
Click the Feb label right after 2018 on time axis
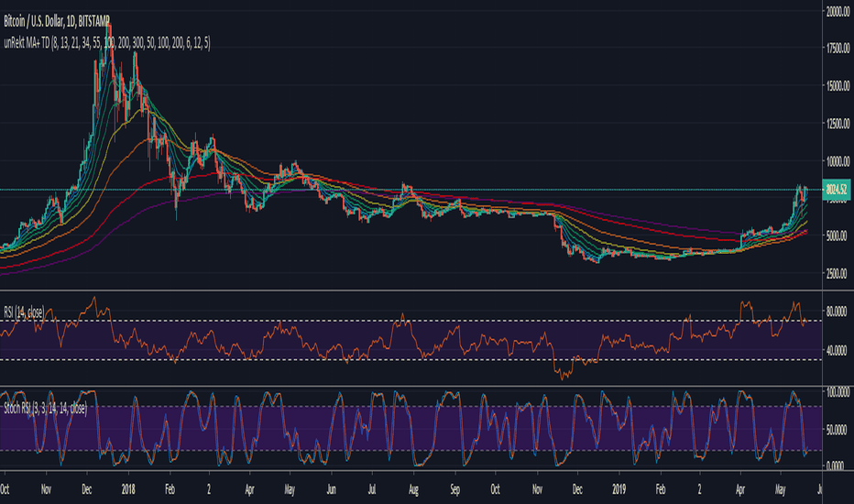pyautogui.click(x=170, y=489)
